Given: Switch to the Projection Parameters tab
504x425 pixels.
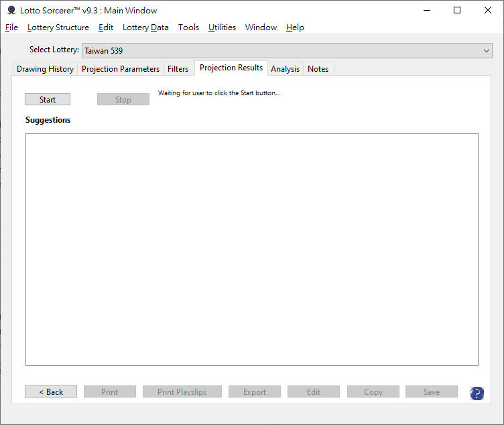Looking at the screenshot, I should tap(121, 69).
